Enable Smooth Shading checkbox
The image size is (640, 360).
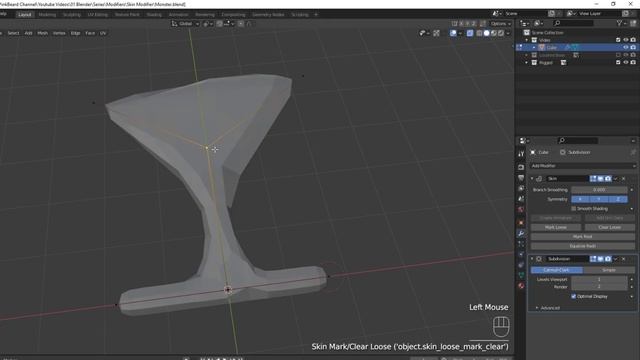click(x=573, y=209)
